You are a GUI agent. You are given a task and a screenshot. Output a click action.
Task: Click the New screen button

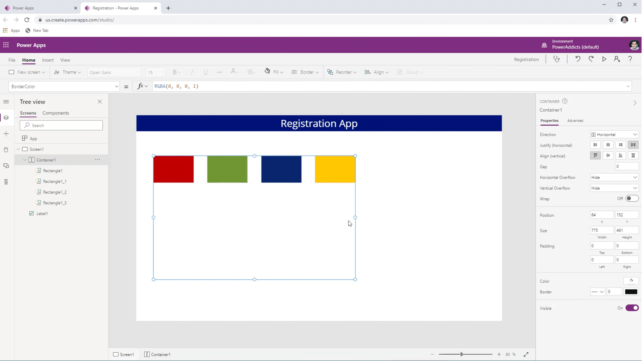[x=27, y=72]
